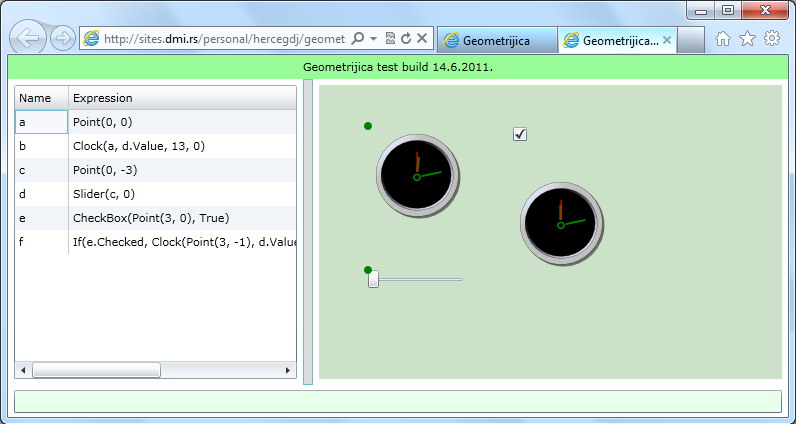Select expression 'Point(0, -3)'
796x424 pixels.
coord(182,170)
